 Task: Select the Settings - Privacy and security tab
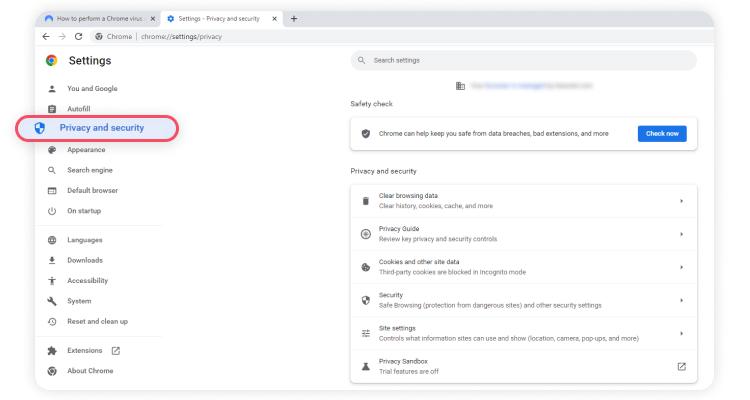coord(221,19)
